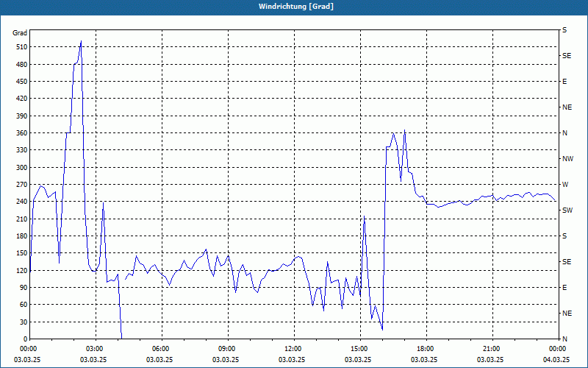Click the 180 degree axis value
Image resolution: width=588 pixels, height=368 pixels.
(x=21, y=236)
